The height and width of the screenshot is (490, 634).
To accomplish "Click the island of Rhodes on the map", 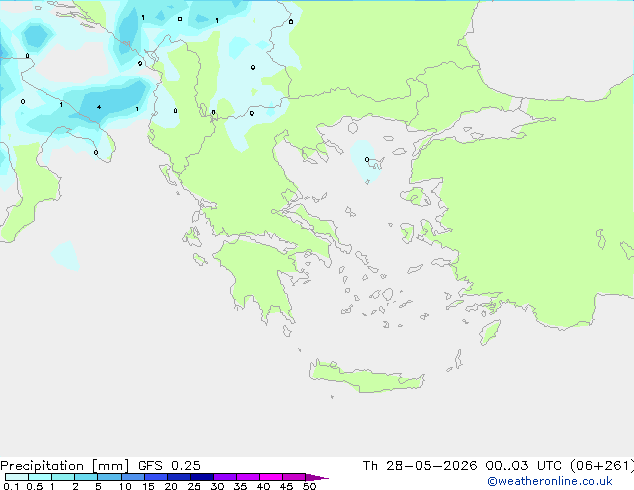I will point(490,332).
